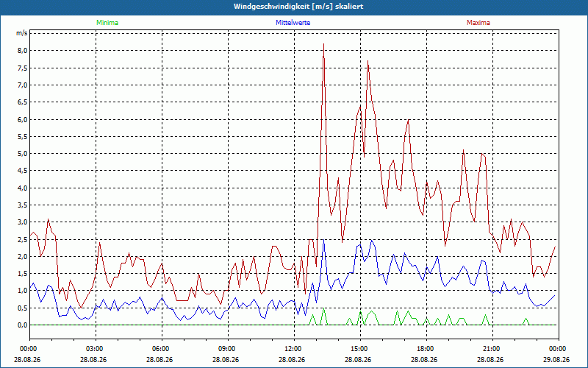Viewport: 588px width, 368px height.
Task: Click the 4,0 y-axis value
Action: tap(23, 188)
